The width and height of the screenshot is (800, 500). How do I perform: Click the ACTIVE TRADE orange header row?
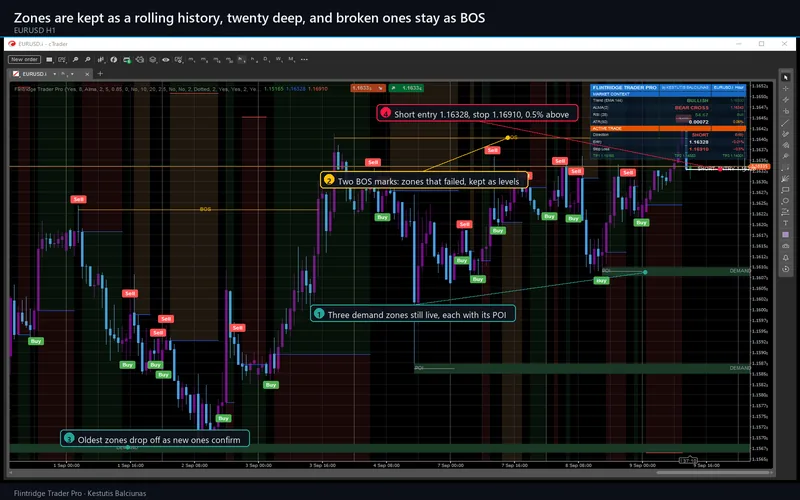[668, 129]
